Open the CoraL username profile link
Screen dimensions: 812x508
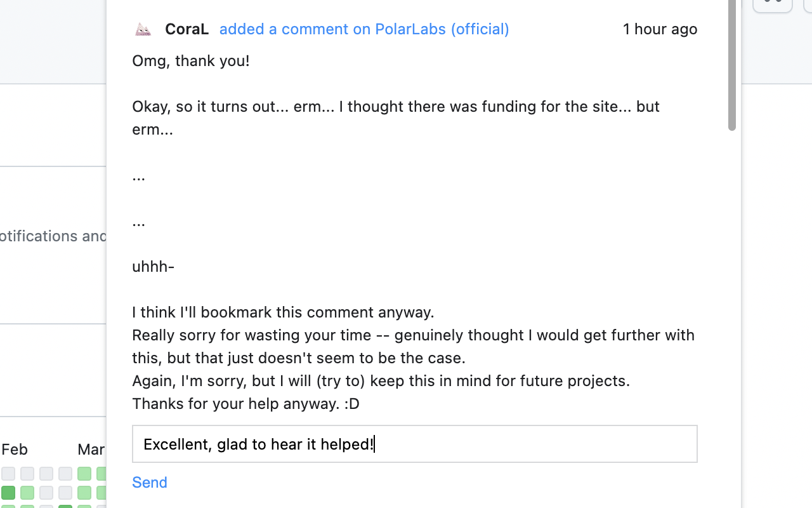pyautogui.click(x=187, y=29)
